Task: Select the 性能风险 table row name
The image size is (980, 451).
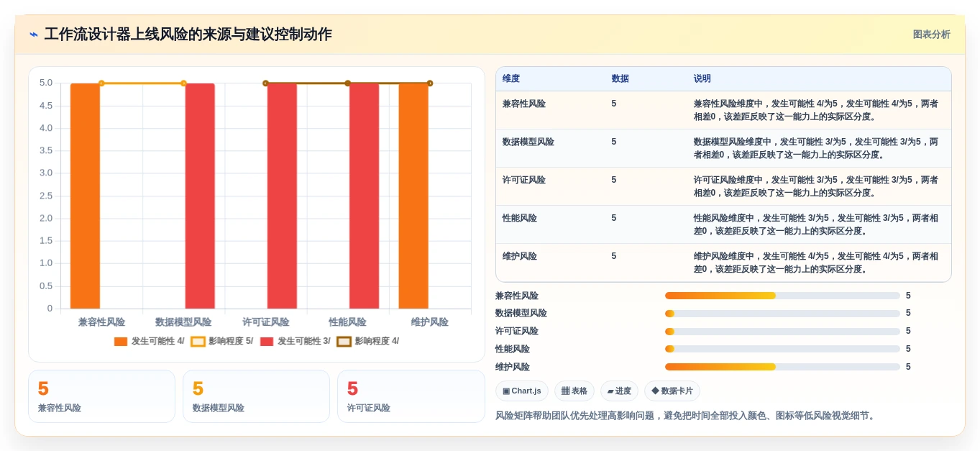Action: click(520, 218)
